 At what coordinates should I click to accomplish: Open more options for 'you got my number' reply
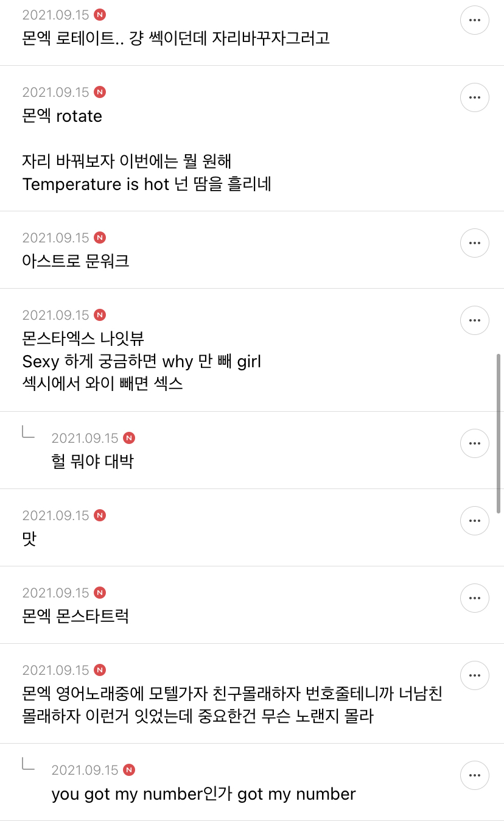tap(475, 775)
